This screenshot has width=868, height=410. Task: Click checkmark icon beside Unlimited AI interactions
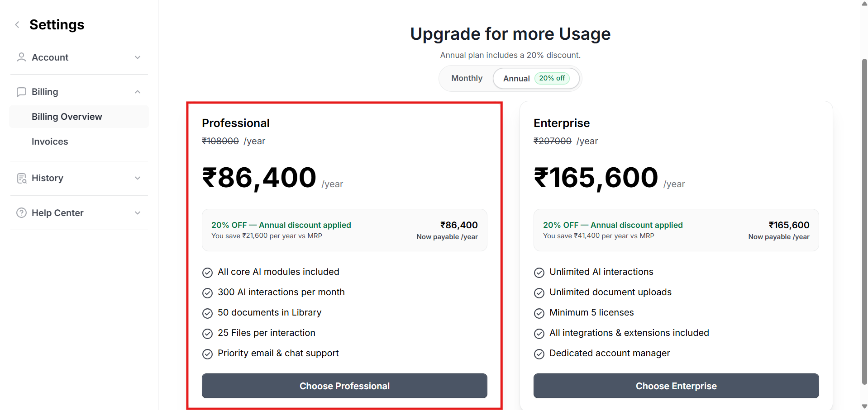coord(539,273)
